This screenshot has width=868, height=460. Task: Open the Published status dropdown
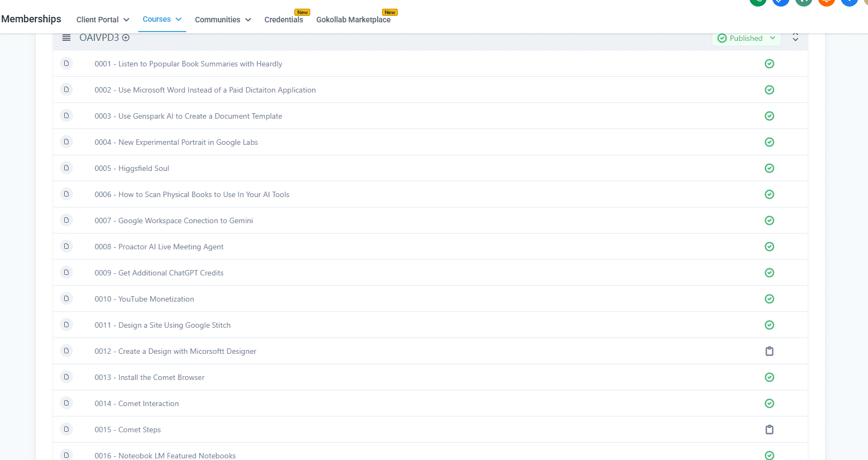point(746,38)
